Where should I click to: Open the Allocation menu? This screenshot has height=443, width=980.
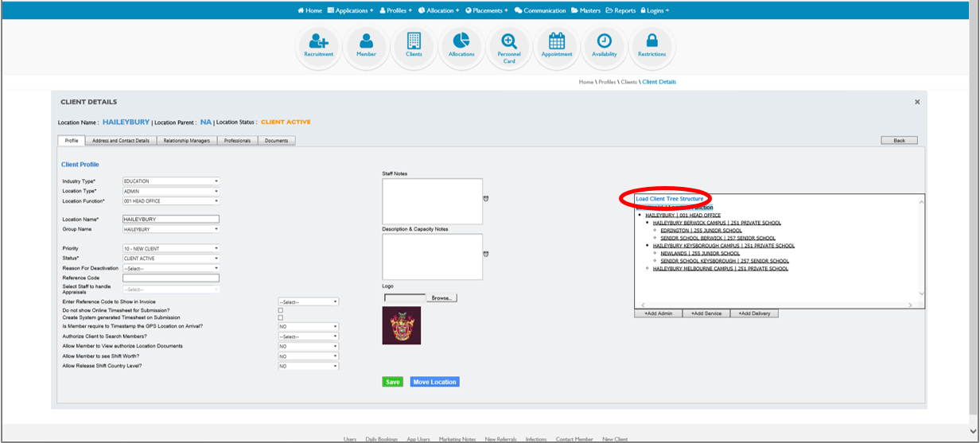point(439,10)
